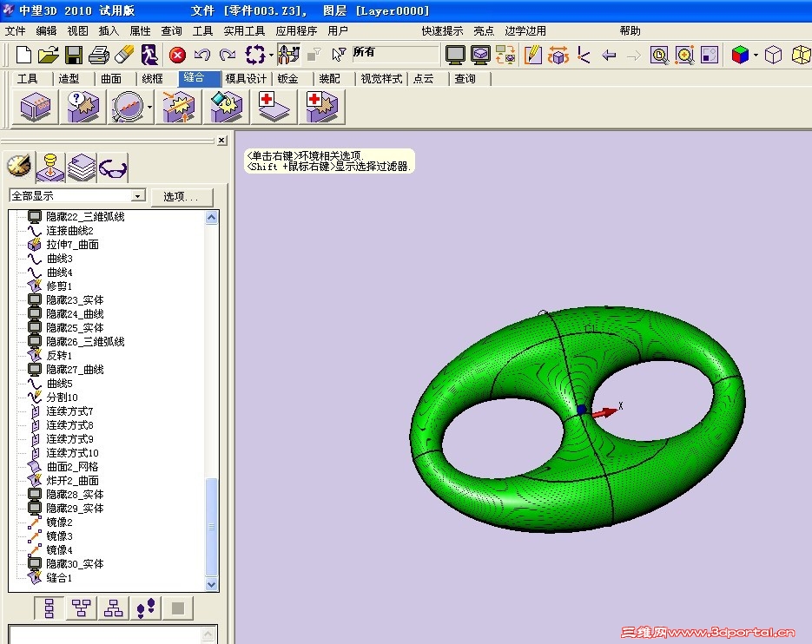812x644 pixels.
Task: Click the wireframe cube display icon
Action: coord(773,55)
